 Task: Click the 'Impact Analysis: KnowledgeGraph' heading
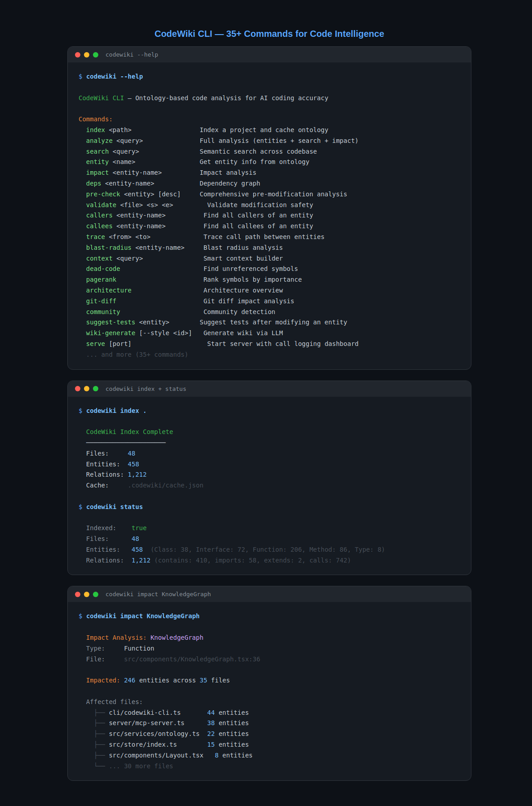(145, 638)
